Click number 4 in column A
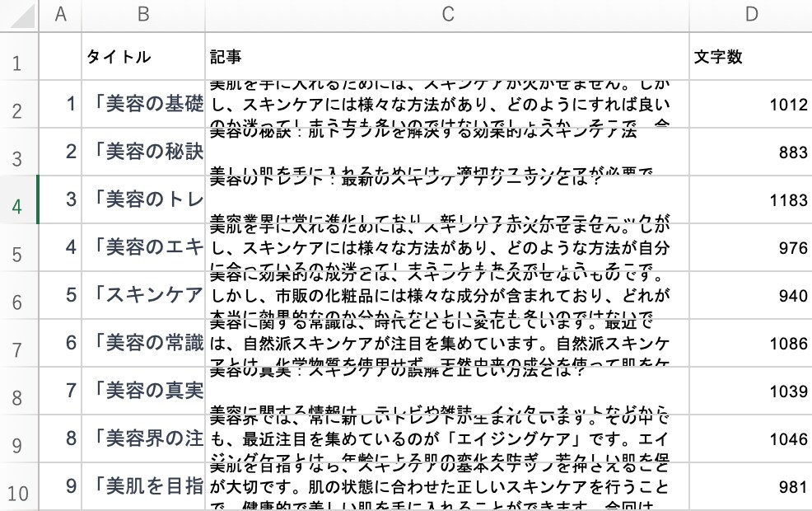The width and height of the screenshot is (812, 511). click(60, 248)
